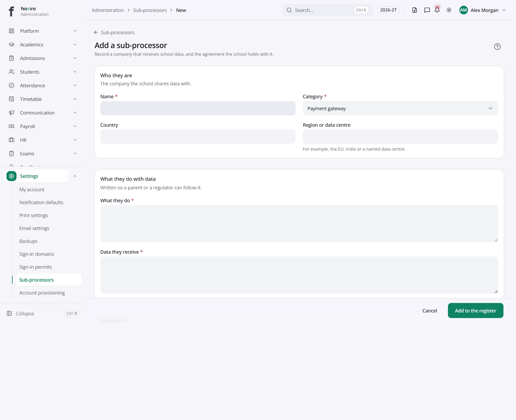Click the What they do text area

[x=299, y=224]
